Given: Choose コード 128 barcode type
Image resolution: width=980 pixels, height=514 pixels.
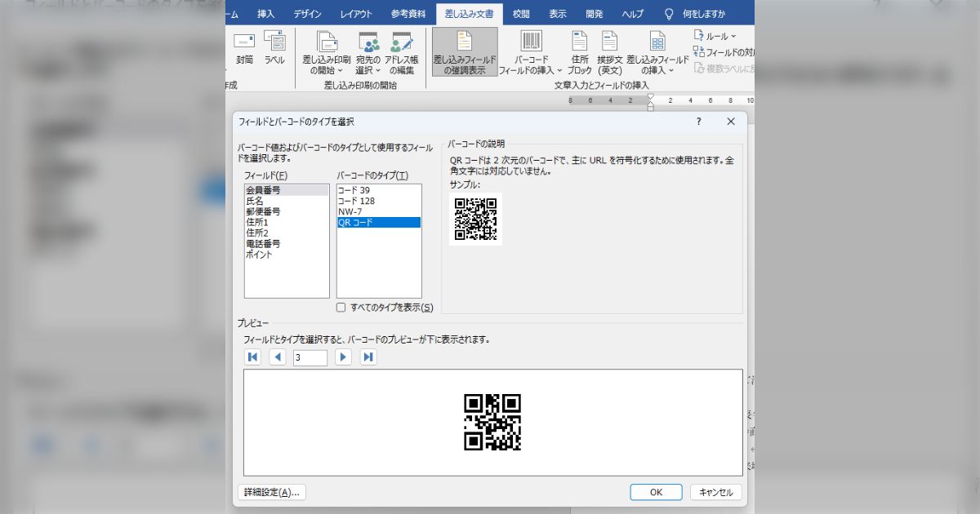Looking at the screenshot, I should (379, 201).
